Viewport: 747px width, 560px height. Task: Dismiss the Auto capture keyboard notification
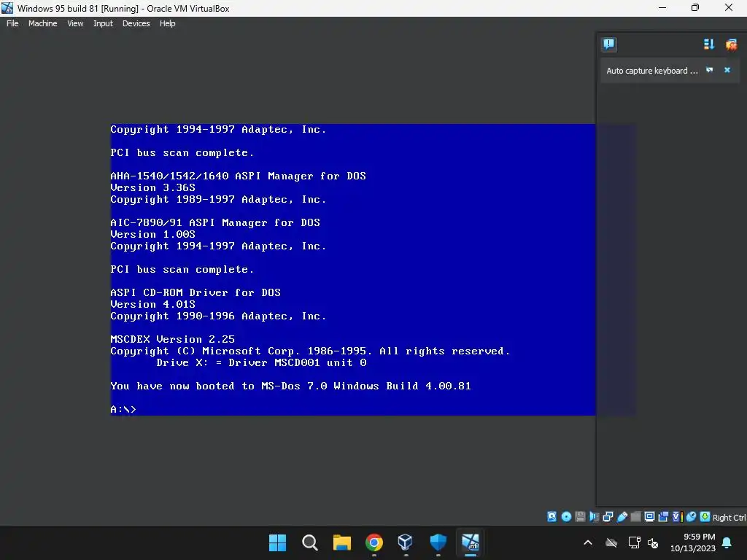pos(727,70)
